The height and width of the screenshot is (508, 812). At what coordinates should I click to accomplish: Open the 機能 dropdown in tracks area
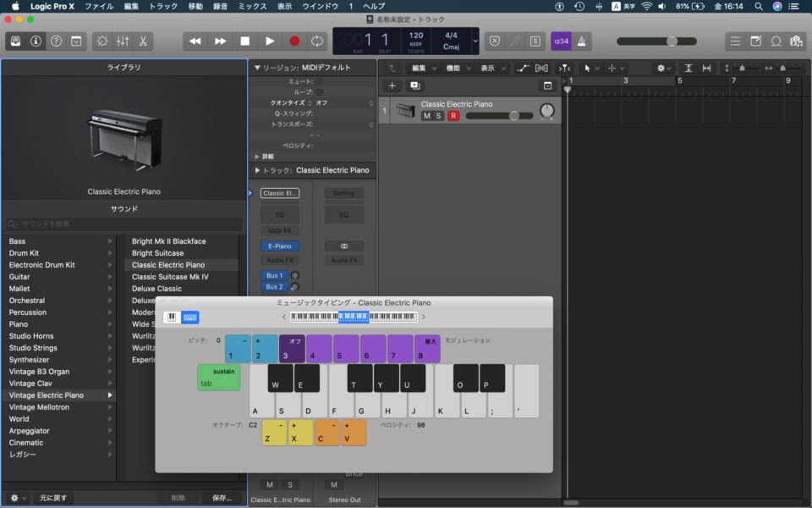[458, 68]
